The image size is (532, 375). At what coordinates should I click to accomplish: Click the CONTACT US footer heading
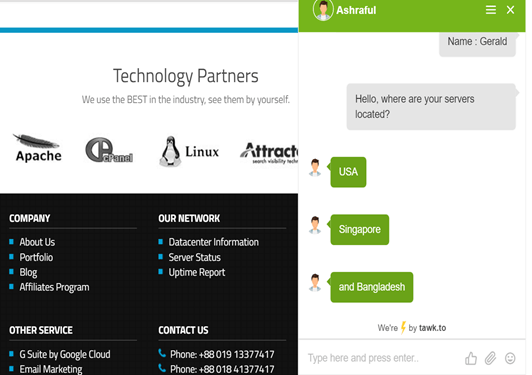(x=183, y=330)
